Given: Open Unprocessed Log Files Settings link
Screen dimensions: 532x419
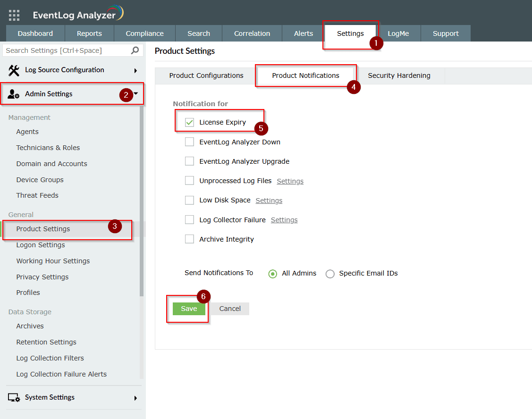Looking at the screenshot, I should point(290,181).
